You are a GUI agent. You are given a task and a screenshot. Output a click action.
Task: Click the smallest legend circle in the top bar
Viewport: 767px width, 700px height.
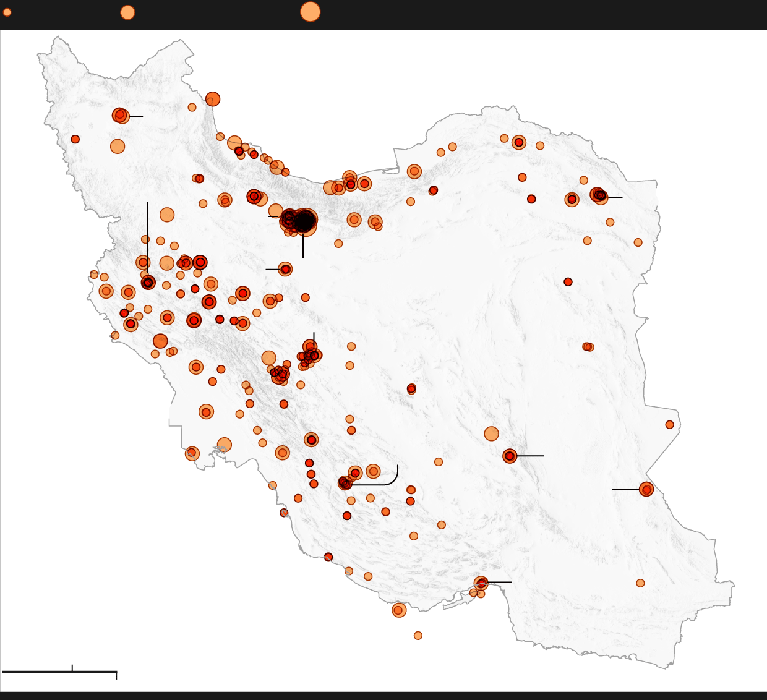coord(7,12)
